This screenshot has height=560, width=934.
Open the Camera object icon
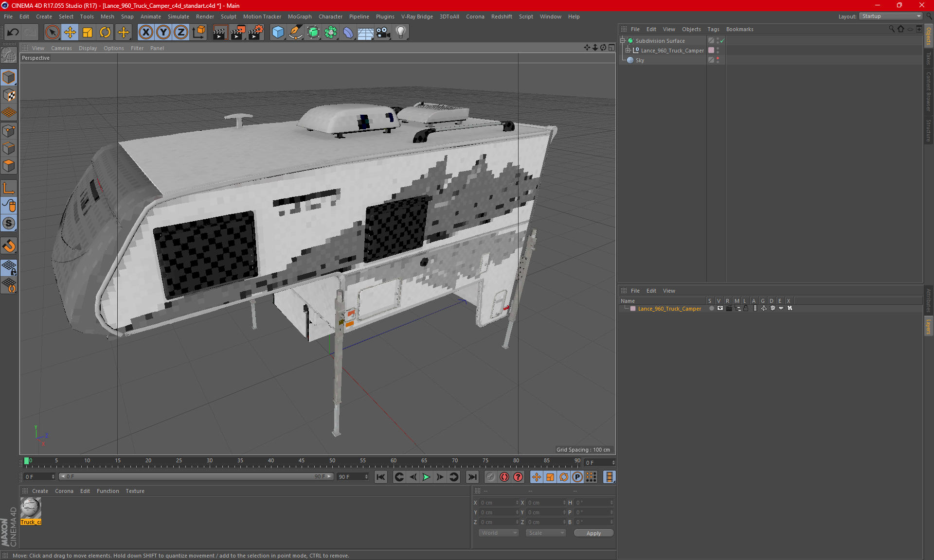pos(383,32)
